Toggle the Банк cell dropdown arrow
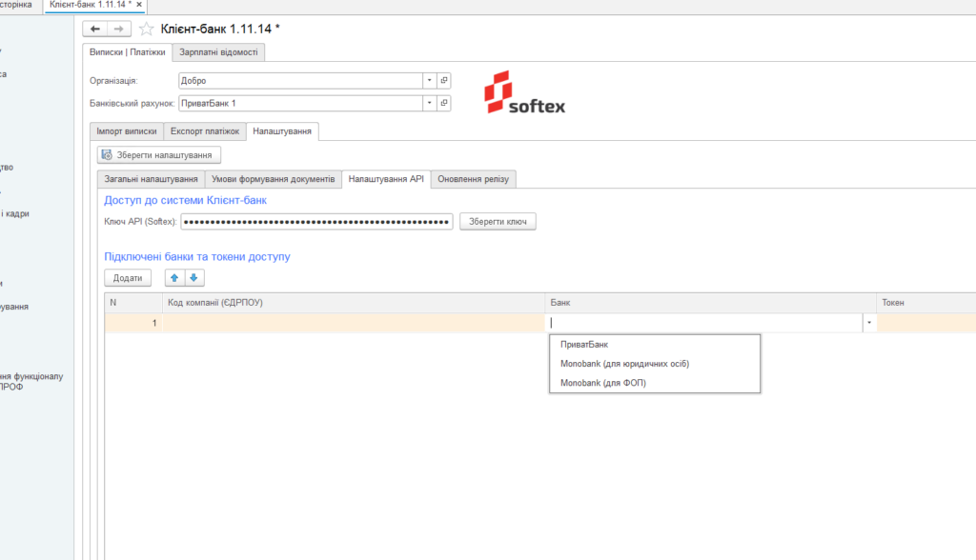Viewport: 976px width, 560px height. tap(869, 322)
